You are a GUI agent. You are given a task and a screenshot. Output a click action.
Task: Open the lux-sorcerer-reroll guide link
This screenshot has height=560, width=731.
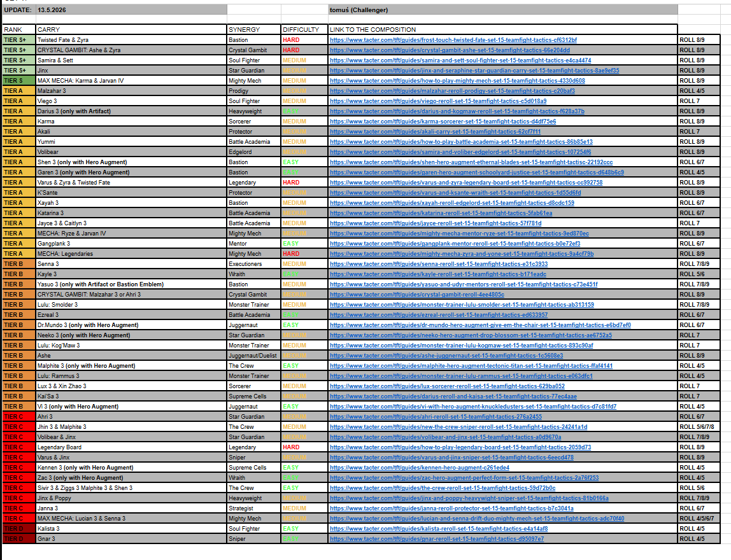(x=447, y=386)
